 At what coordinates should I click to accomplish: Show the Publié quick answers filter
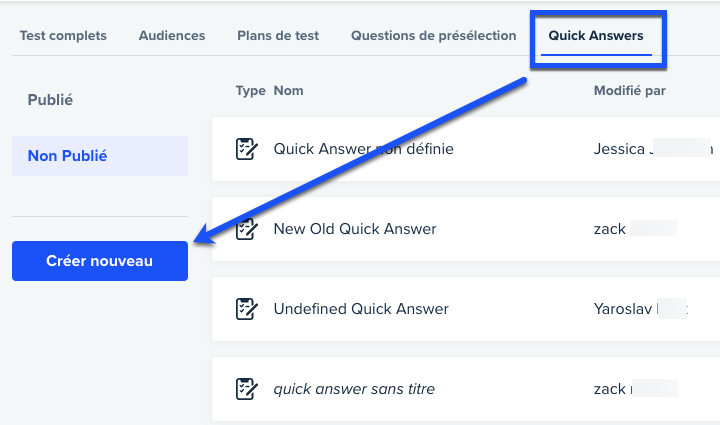pos(50,100)
